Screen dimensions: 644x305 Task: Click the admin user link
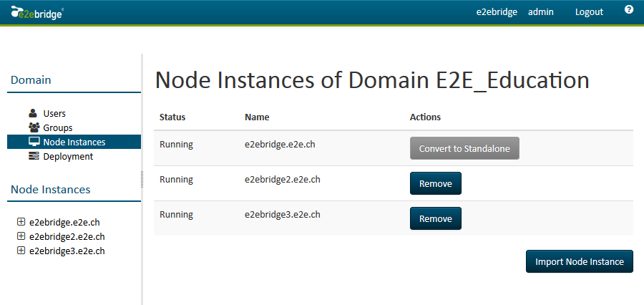tap(540, 12)
